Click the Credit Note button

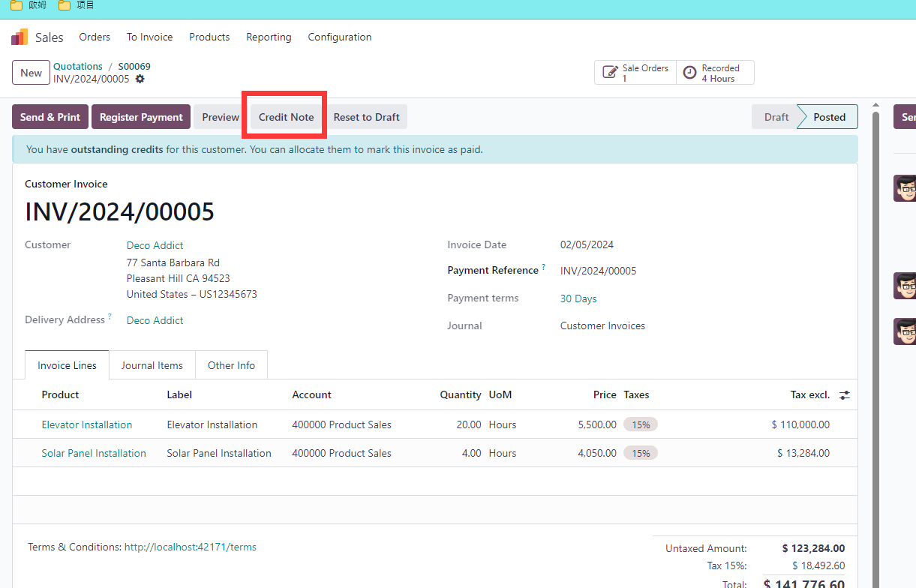(x=287, y=117)
